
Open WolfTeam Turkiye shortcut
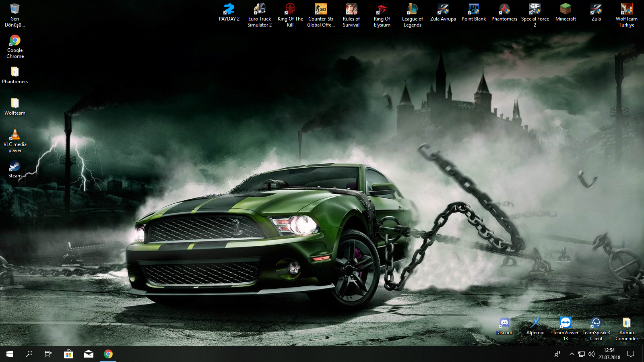coord(627,15)
